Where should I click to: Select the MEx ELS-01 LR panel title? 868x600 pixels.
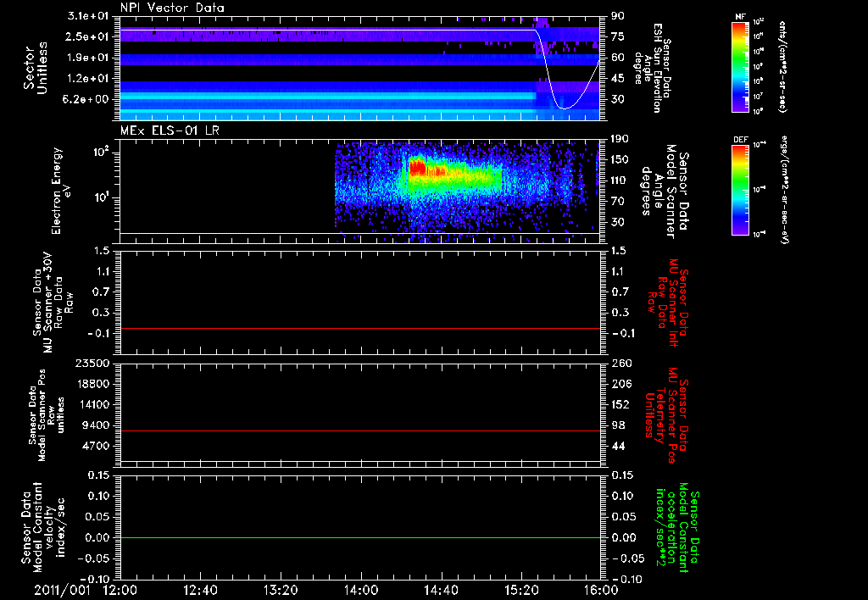pos(170,131)
